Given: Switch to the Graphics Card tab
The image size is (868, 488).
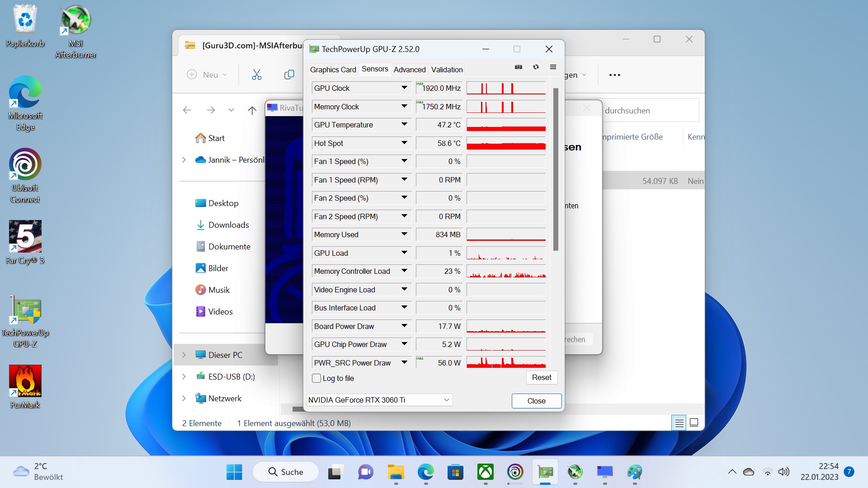Looking at the screenshot, I should (x=333, y=70).
